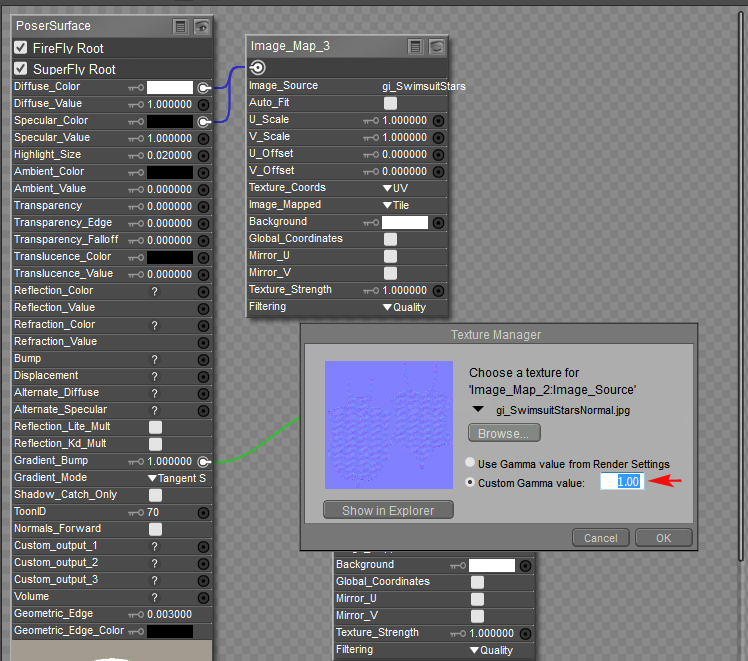Screen dimensions: 748x661
Task: Enable the Auto_Fit checkbox
Action: click(x=390, y=103)
